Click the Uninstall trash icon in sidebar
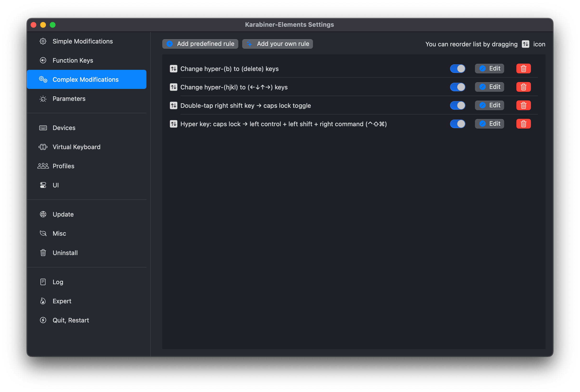The height and width of the screenshot is (392, 580). pyautogui.click(x=43, y=253)
